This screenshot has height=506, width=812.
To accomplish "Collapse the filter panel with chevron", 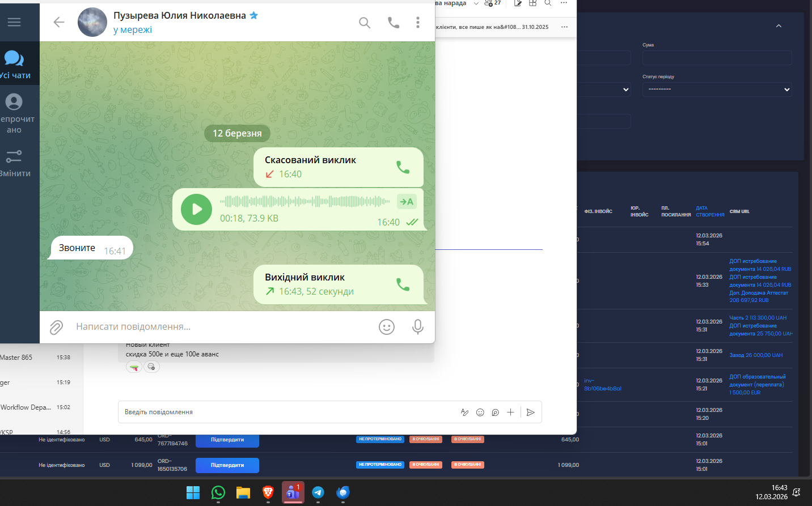I will (779, 26).
